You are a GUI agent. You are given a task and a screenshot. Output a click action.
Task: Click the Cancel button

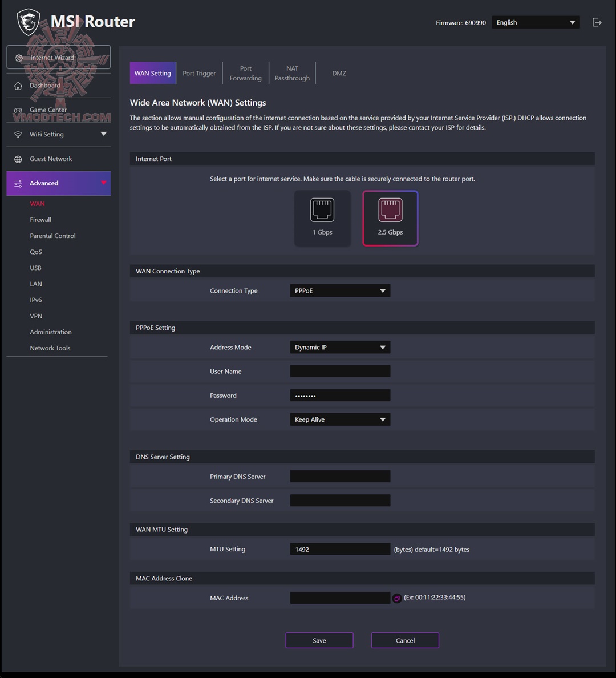click(x=405, y=640)
